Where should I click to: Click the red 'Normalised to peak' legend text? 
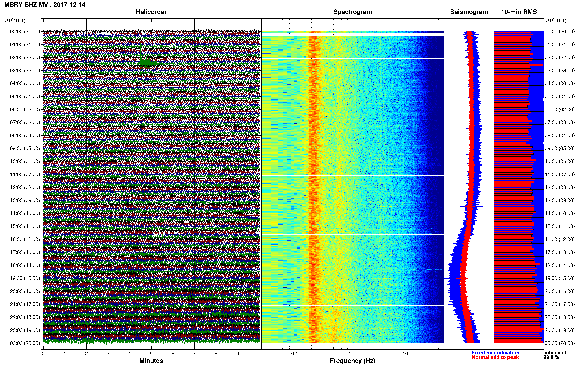[495, 357]
